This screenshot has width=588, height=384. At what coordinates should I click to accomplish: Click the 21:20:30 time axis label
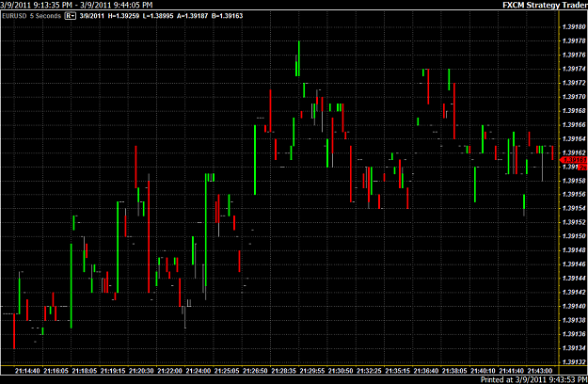[141, 371]
